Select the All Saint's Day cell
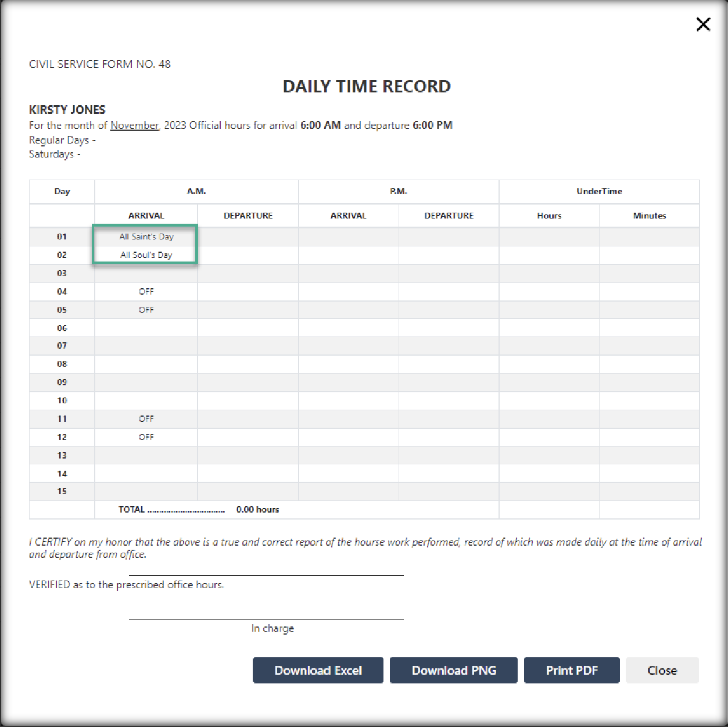728x727 pixels. [146, 237]
